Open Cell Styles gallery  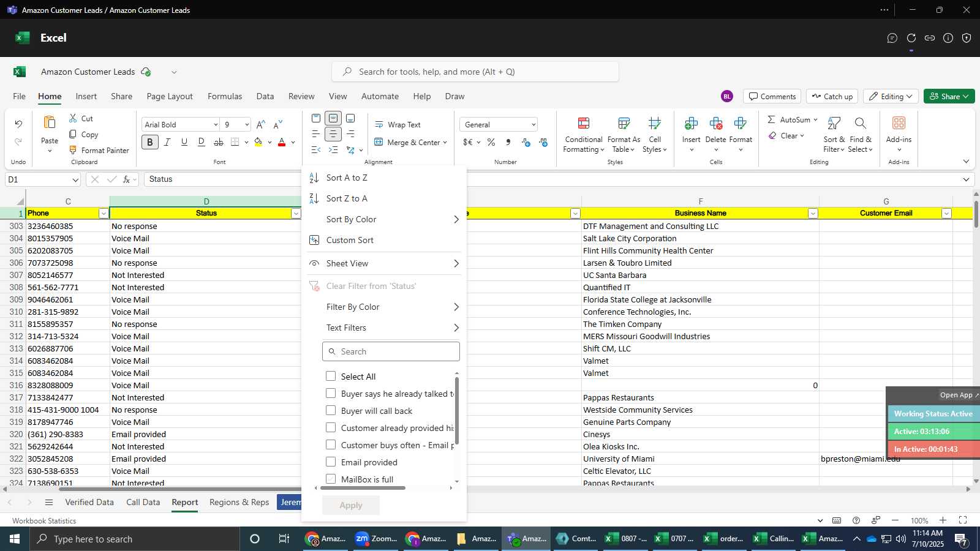[x=655, y=135]
